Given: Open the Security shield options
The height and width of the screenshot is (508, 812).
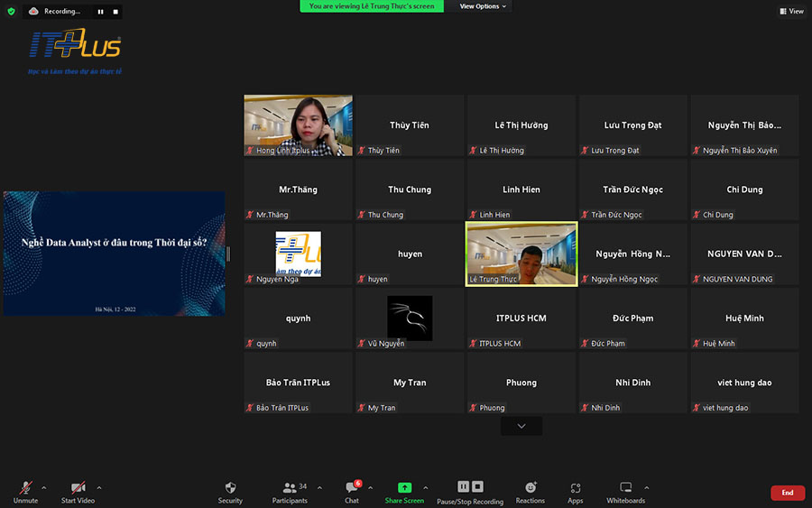Looking at the screenshot, I should (230, 488).
